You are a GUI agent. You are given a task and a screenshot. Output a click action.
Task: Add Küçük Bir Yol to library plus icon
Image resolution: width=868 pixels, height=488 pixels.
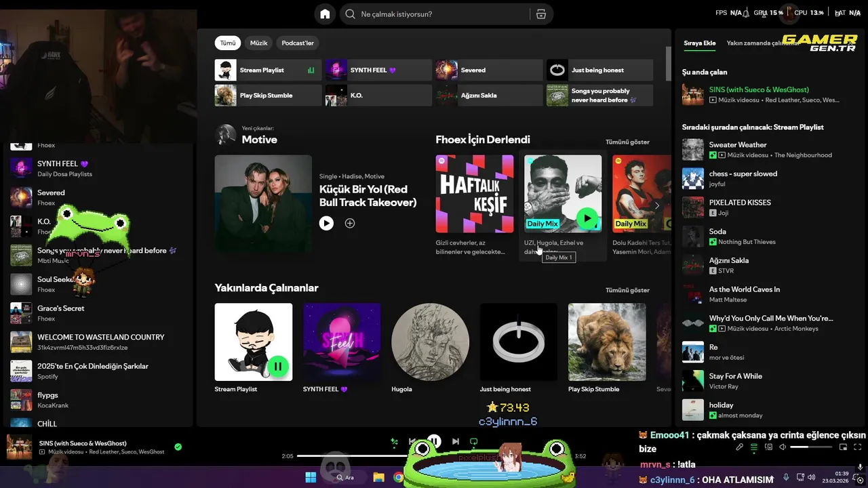[350, 223]
